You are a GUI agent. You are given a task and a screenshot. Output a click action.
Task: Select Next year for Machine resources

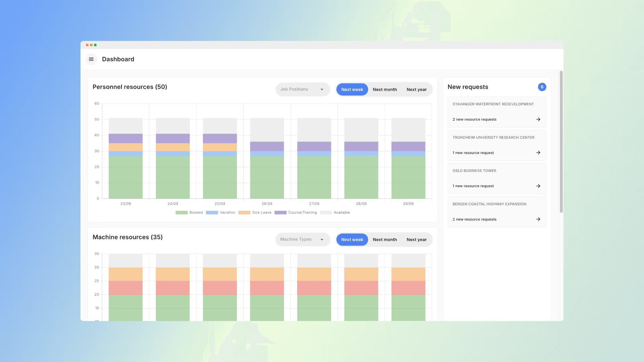point(417,240)
